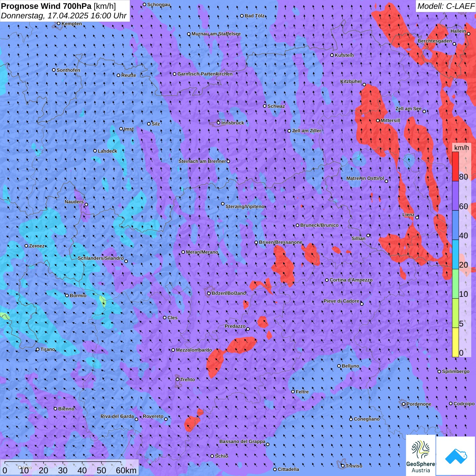The width and height of the screenshot is (476, 476).
Task: Click the Pordenone city label
Action: pyautogui.click(x=419, y=404)
